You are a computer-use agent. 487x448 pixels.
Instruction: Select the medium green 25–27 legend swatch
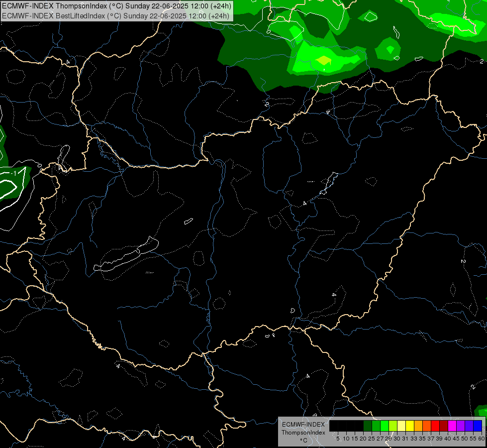coord(376,426)
